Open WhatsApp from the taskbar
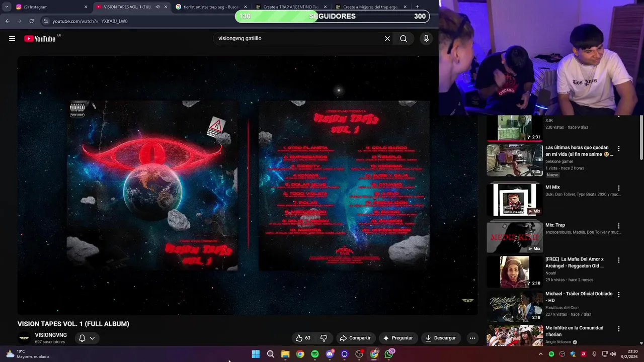This screenshot has height=362, width=644. click(x=389, y=354)
